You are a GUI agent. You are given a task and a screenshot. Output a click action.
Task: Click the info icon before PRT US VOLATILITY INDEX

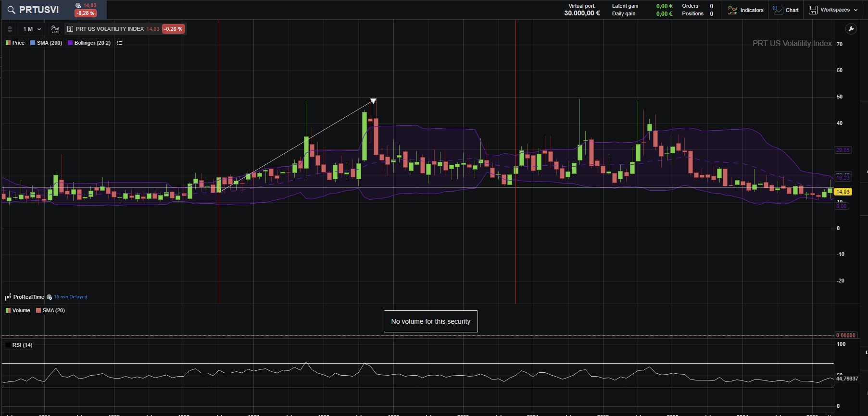coord(70,29)
